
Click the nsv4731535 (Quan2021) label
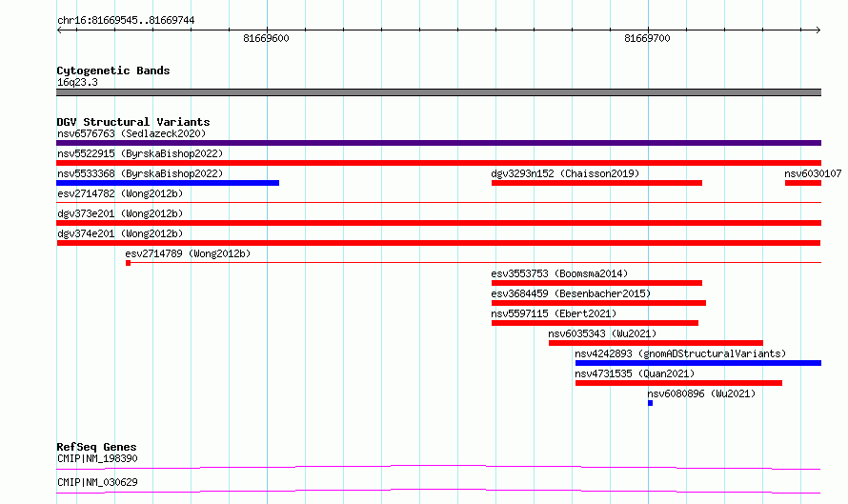click(635, 373)
